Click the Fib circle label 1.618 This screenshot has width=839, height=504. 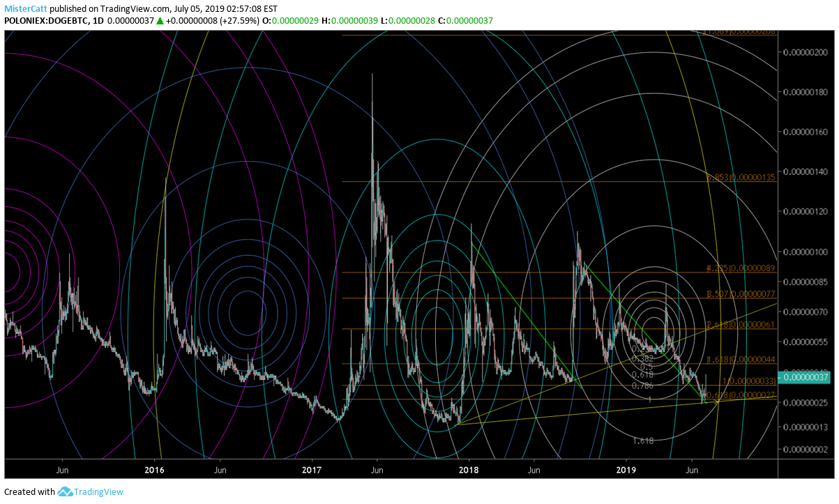pyautogui.click(x=643, y=441)
